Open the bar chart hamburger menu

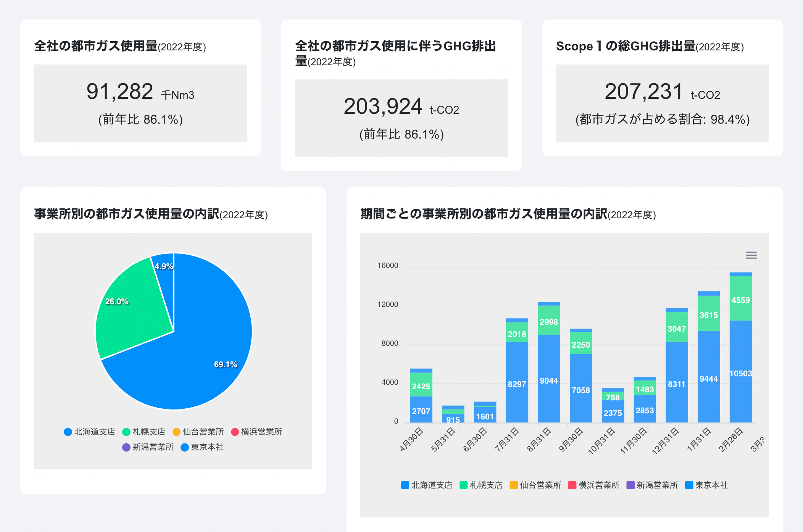(x=751, y=255)
